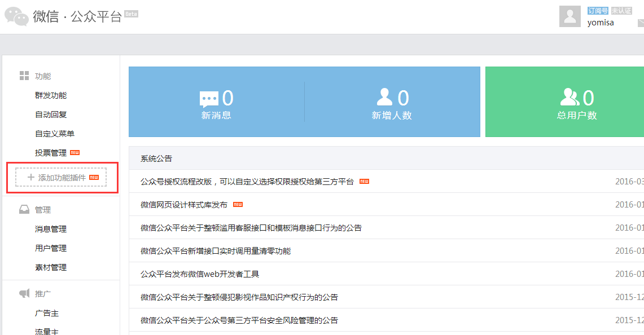The image size is (644, 335).
Task: Click the 推广 section heading
Action: (x=43, y=293)
